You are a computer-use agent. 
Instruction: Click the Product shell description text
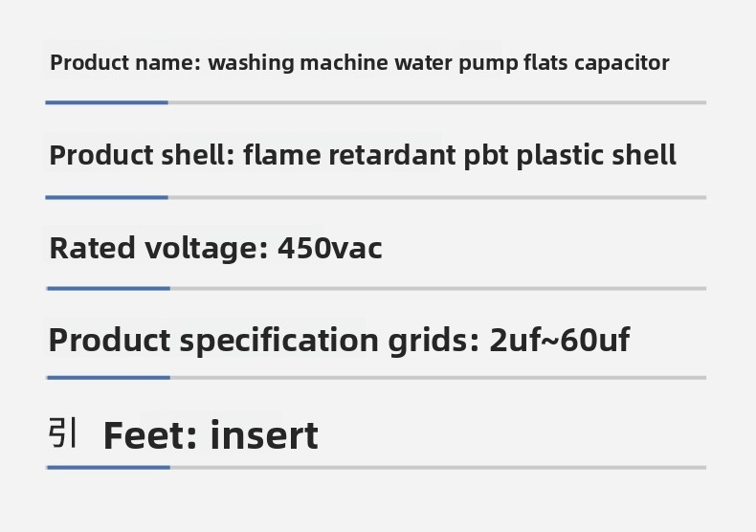coord(363,155)
